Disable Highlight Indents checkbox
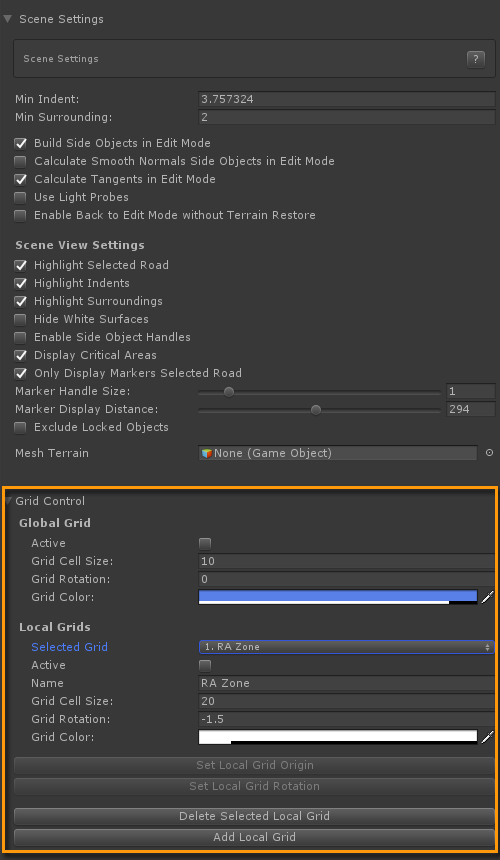The image size is (500, 860). coord(20,284)
